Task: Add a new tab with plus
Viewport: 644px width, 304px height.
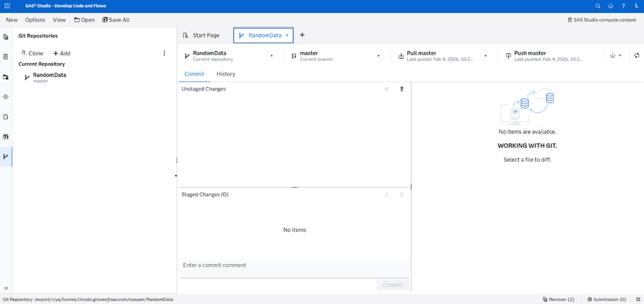Action: pyautogui.click(x=302, y=35)
